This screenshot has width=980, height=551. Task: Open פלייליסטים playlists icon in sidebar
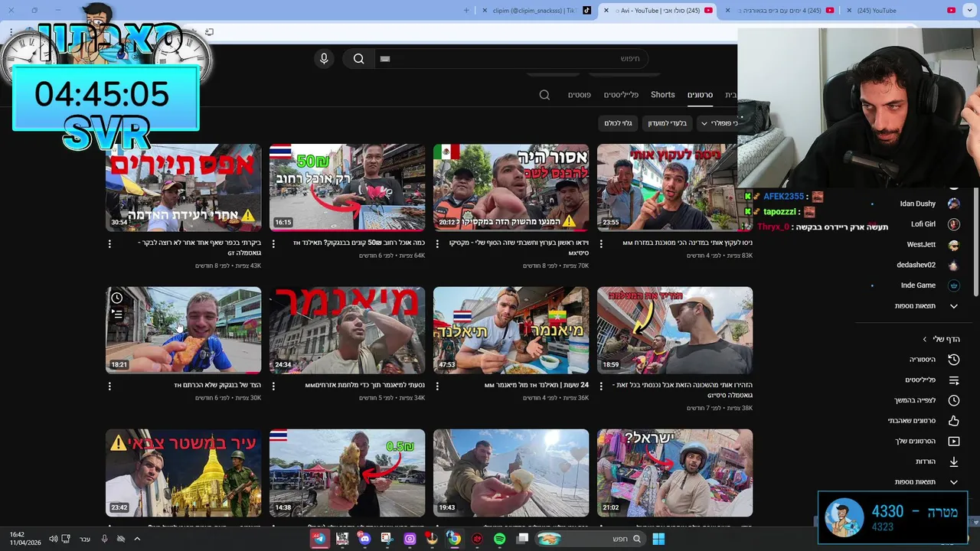[954, 380]
